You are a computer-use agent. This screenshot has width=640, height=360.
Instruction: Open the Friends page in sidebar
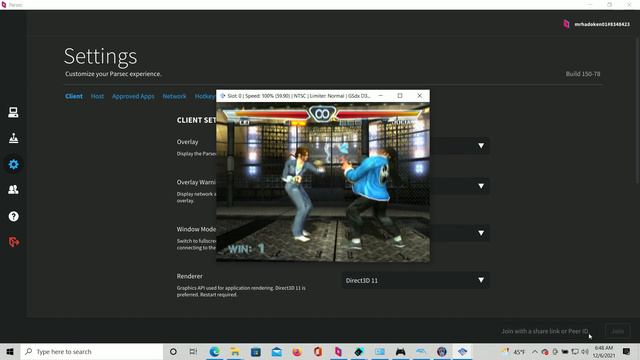(13, 190)
